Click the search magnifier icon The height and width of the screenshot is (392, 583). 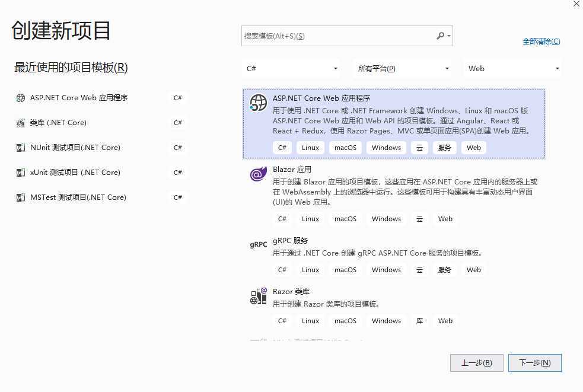pyautogui.click(x=439, y=36)
